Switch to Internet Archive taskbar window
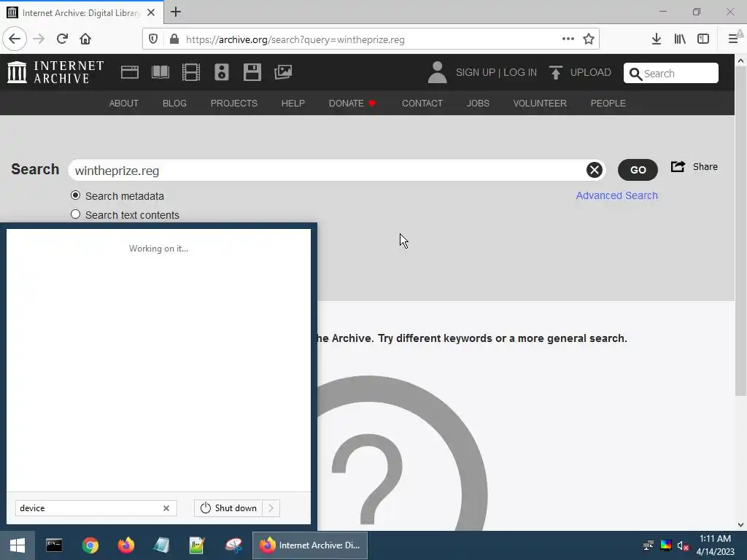This screenshot has width=747, height=560. tap(310, 545)
